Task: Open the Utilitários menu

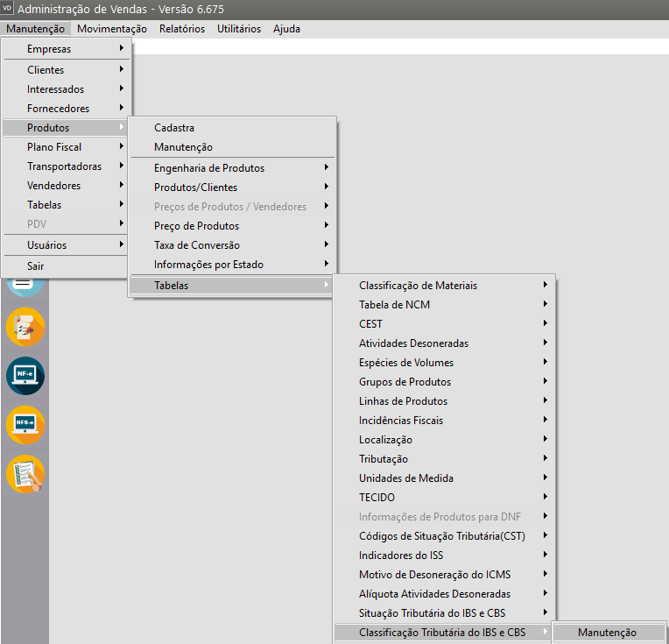Action: click(x=239, y=29)
